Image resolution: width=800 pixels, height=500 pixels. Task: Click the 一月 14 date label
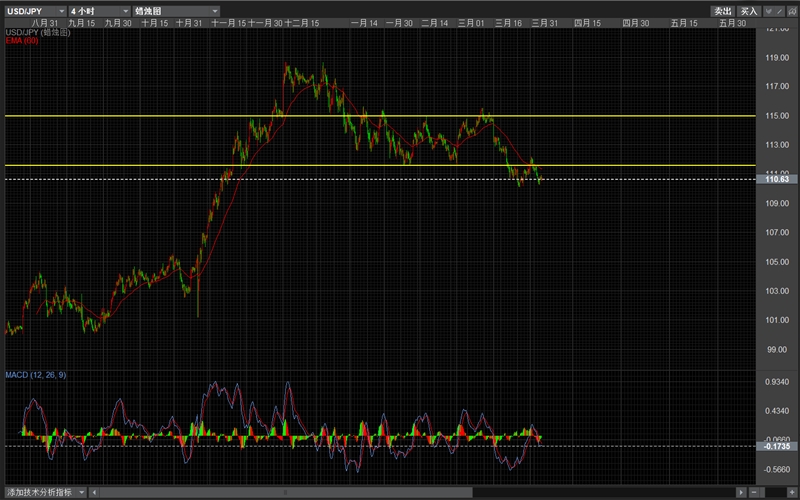pyautogui.click(x=364, y=23)
